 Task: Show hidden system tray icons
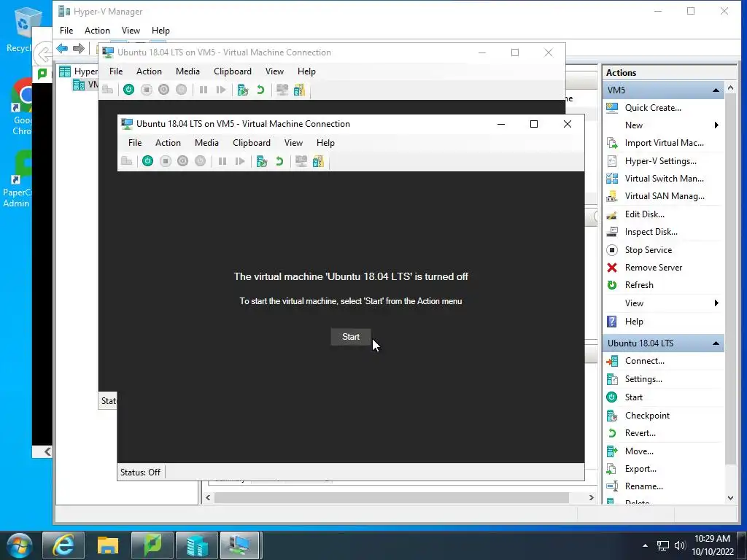tap(645, 545)
